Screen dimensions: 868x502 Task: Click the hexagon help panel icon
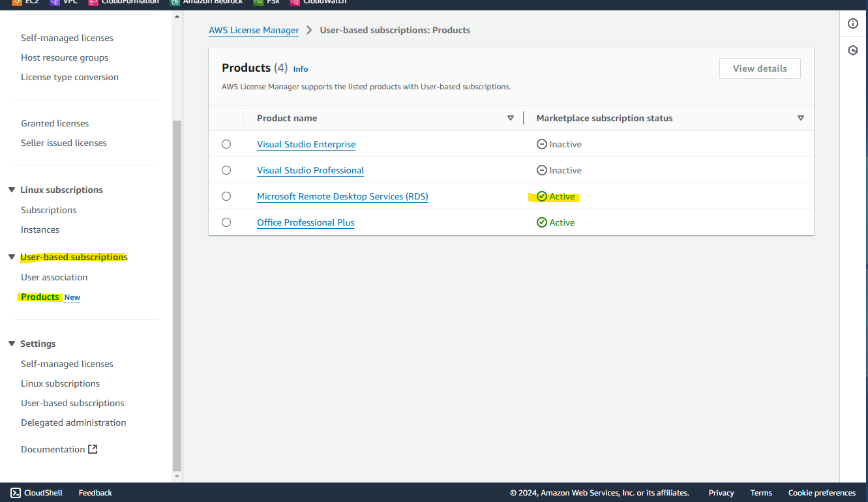[853, 50]
